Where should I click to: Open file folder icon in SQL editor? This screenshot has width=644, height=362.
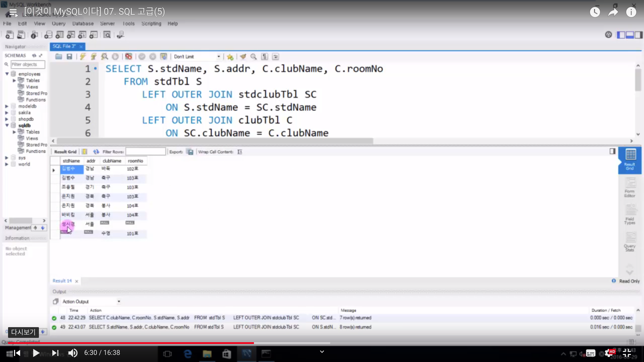pos(59,57)
